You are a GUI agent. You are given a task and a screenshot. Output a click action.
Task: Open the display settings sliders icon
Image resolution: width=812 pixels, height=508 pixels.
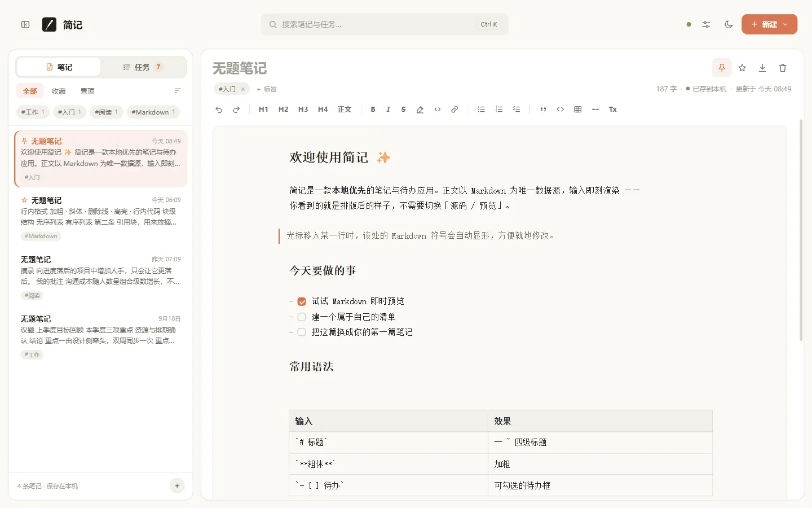pos(706,24)
